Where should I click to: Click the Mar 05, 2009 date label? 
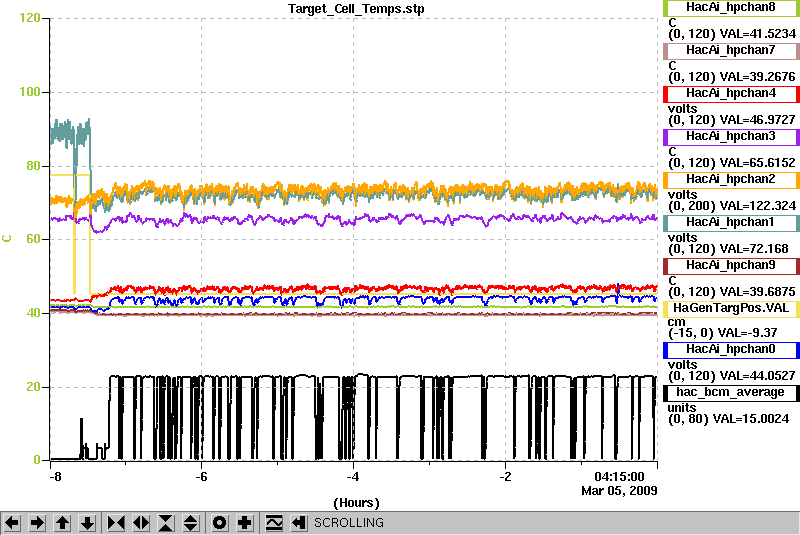619,491
